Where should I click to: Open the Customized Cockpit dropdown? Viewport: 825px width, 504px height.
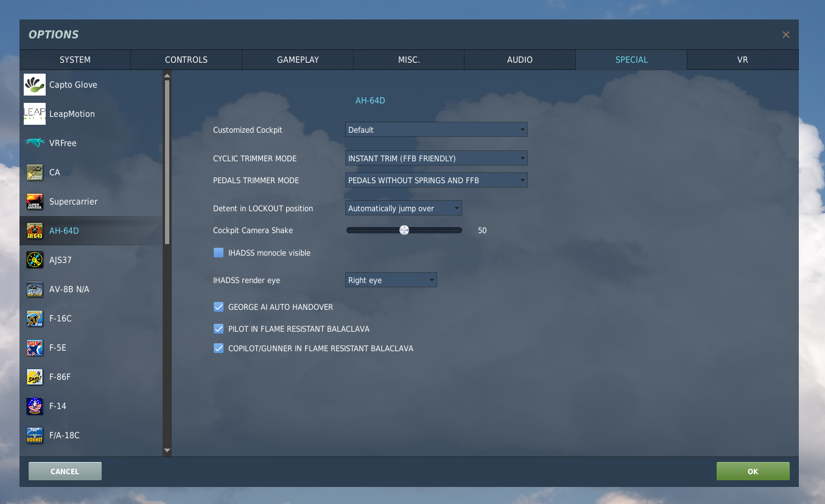pos(437,130)
